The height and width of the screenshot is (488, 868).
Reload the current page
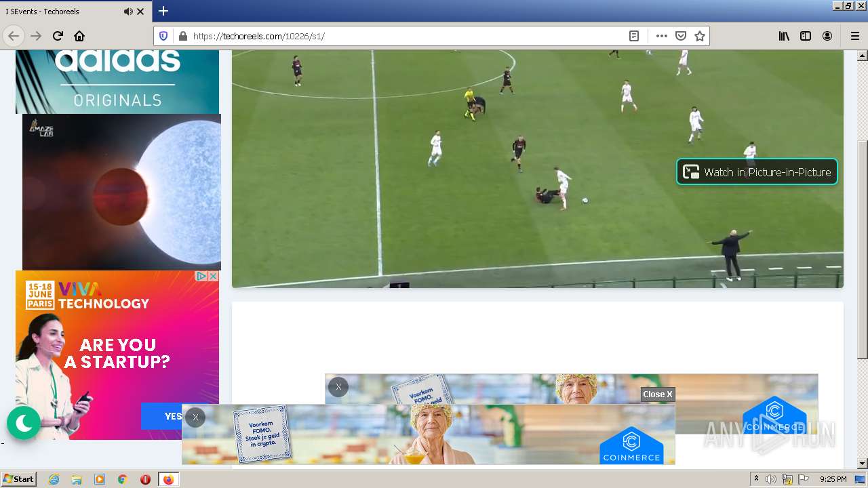click(58, 36)
